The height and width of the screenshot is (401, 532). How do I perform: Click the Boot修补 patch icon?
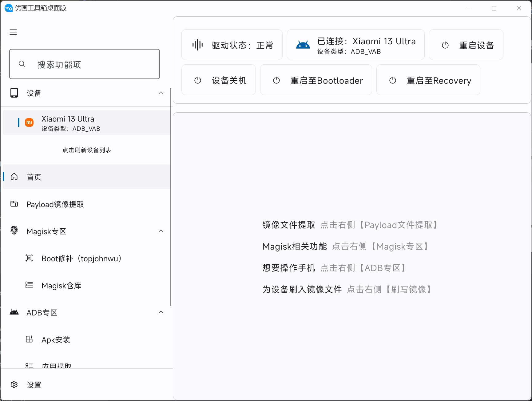pos(29,258)
